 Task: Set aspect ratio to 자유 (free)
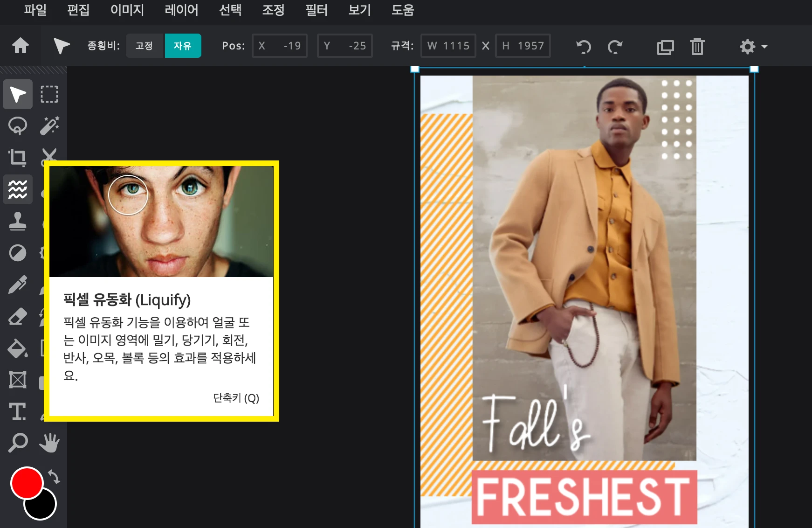tap(183, 46)
